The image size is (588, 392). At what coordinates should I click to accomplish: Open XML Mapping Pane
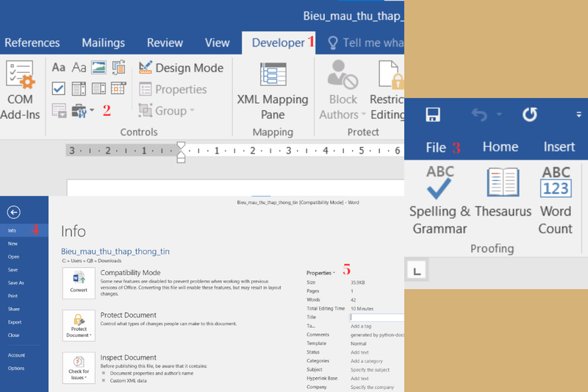[x=273, y=90]
